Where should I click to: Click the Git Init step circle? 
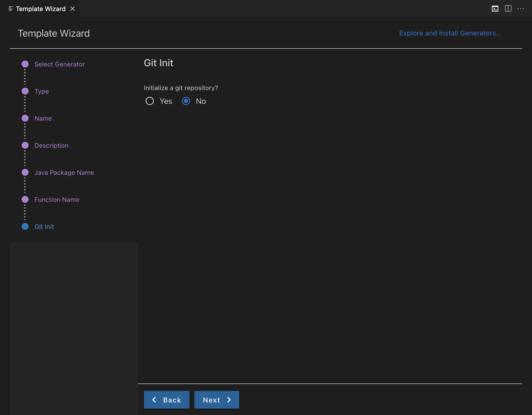point(25,226)
